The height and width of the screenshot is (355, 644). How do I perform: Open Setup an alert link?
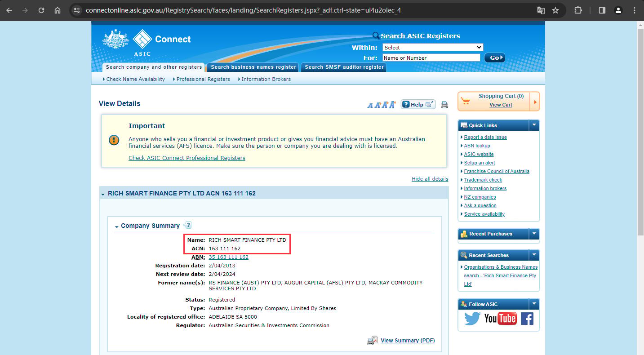[480, 163]
